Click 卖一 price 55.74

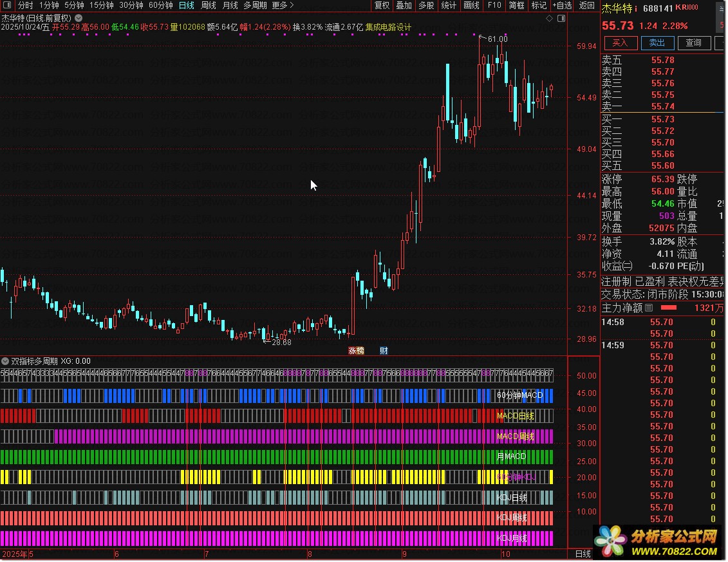tap(662, 106)
